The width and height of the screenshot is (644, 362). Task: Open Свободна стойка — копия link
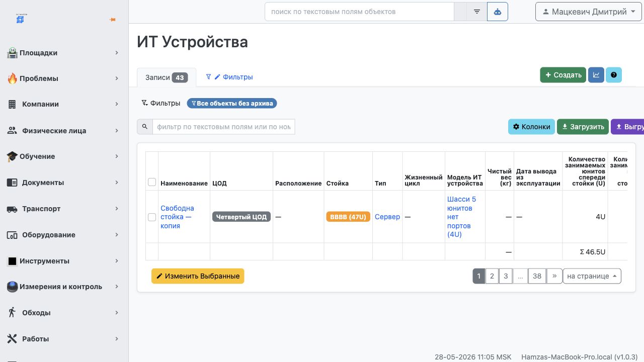(x=177, y=217)
